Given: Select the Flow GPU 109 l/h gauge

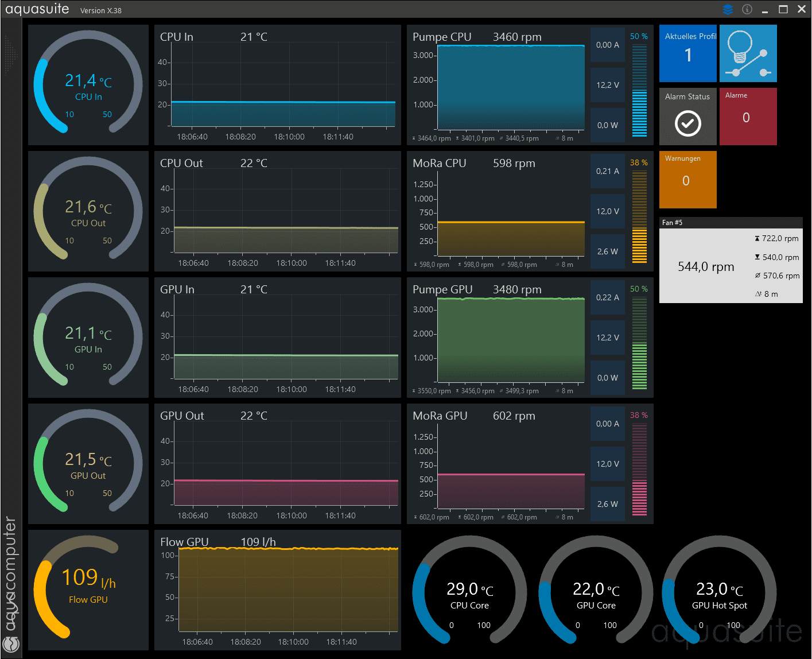Looking at the screenshot, I should [x=88, y=590].
